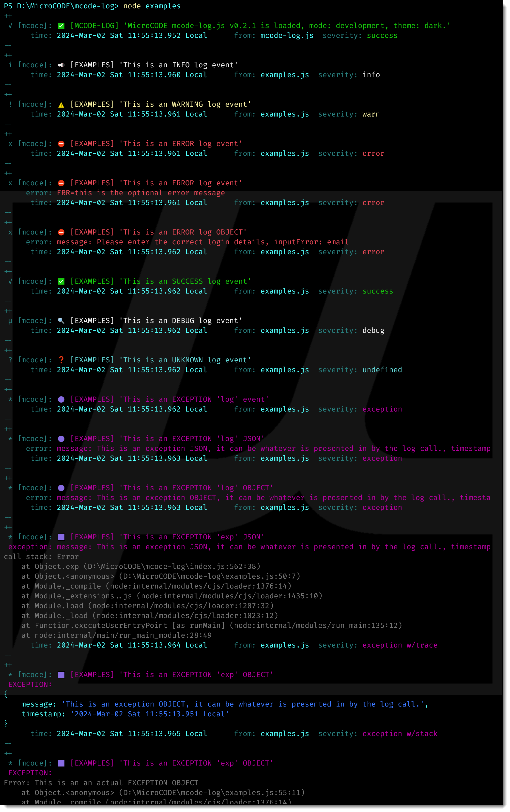This screenshot has width=510, height=812.
Task: Click 'ERR=this is the optional error message' text
Action: pos(141,193)
